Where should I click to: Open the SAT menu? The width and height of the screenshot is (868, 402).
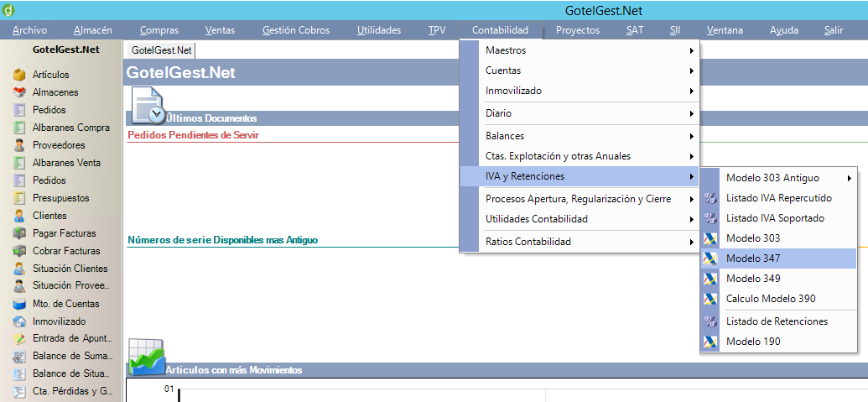pos(635,30)
